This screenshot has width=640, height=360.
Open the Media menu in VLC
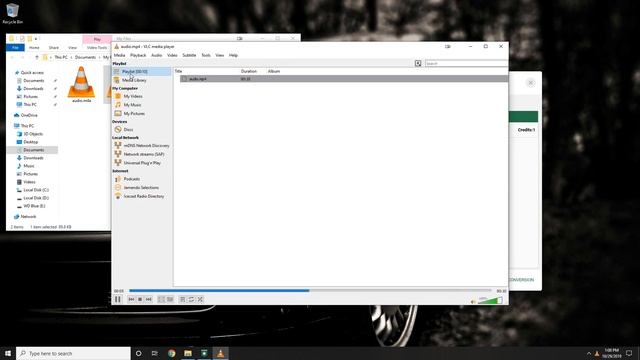click(x=120, y=55)
